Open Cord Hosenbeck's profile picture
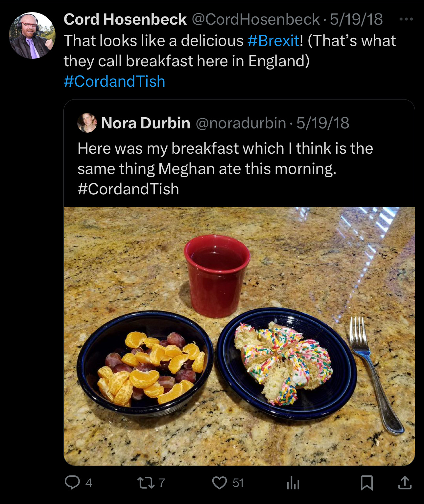424x504 pixels. click(x=32, y=35)
